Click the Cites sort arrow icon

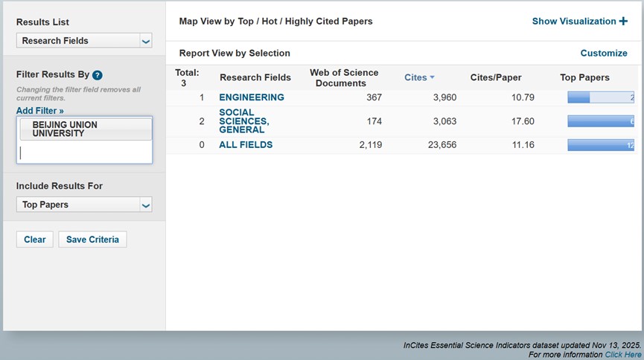(433, 77)
